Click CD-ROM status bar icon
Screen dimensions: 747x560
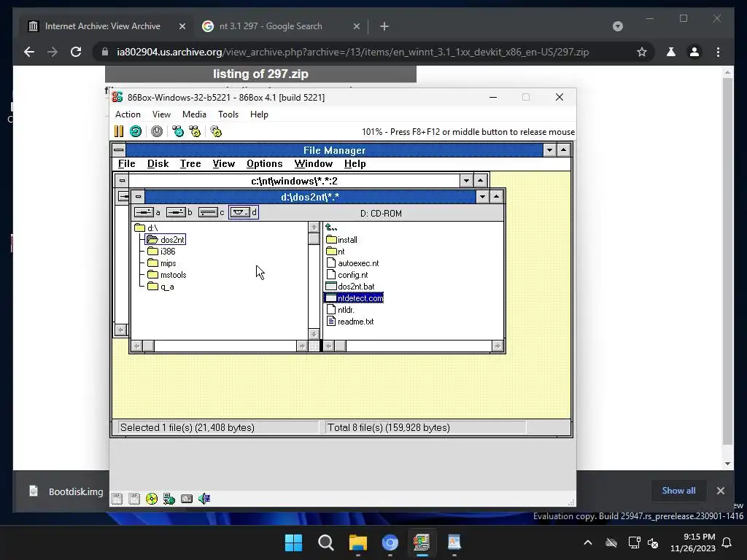point(152,499)
